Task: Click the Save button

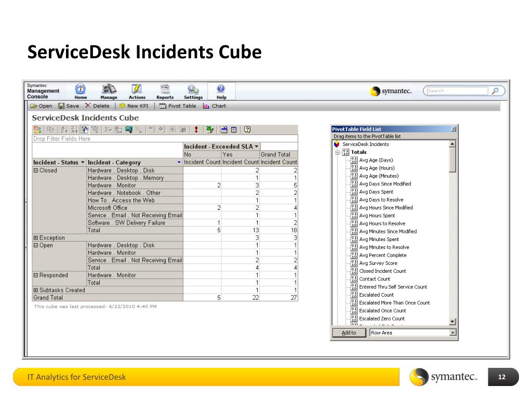Action: 69,106
